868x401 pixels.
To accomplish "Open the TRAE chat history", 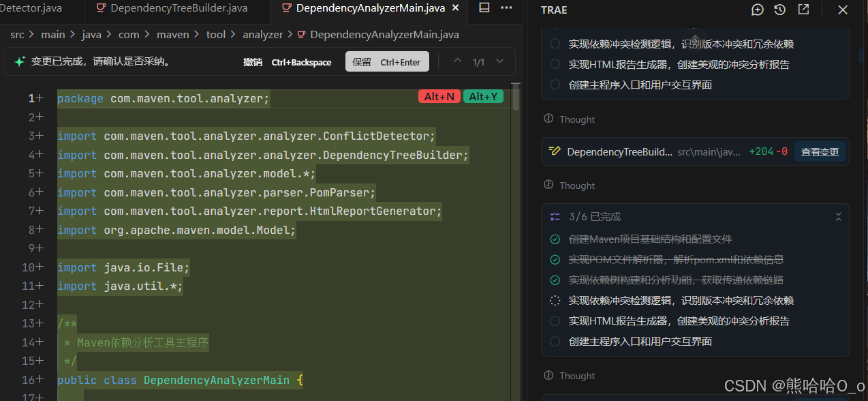I will click(x=780, y=10).
